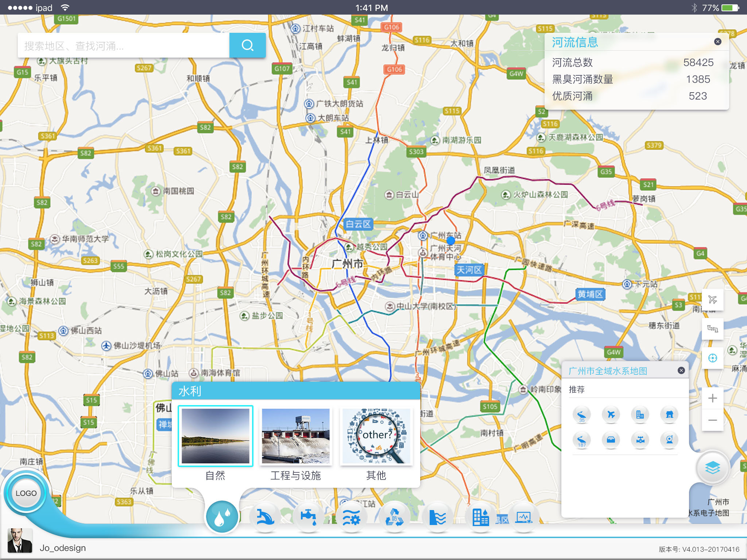Open the water treatment gear icon

(351, 517)
